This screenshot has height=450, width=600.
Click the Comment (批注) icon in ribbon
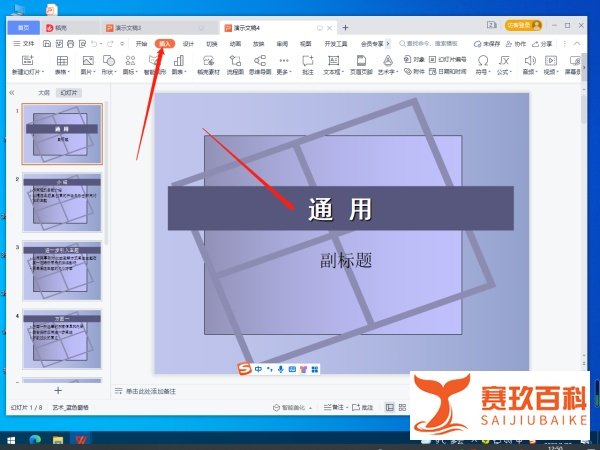click(x=308, y=60)
